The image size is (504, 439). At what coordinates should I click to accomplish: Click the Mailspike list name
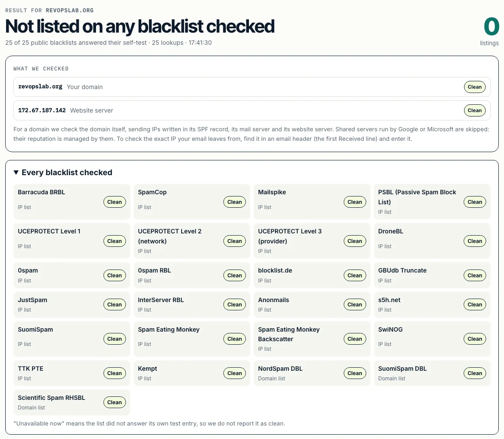click(272, 192)
